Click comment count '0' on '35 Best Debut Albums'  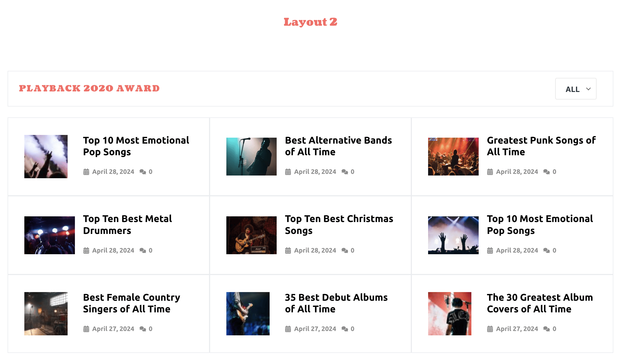point(352,329)
